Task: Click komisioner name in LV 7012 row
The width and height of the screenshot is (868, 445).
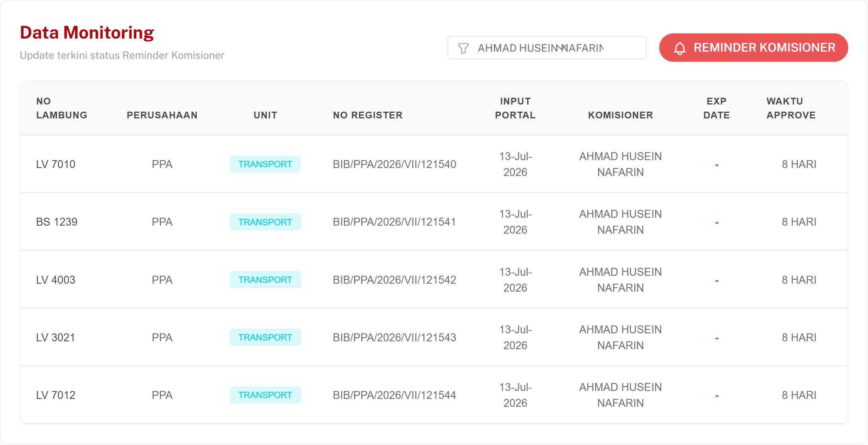Action: 620,395
